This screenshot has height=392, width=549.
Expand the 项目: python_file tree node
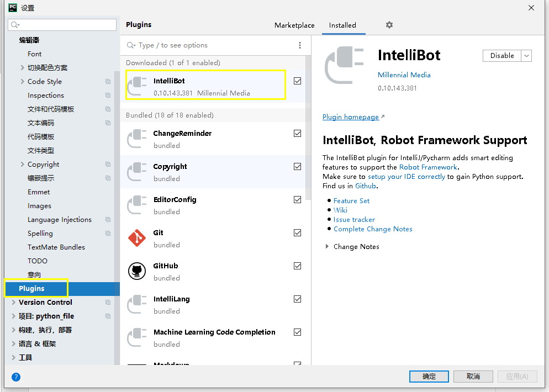point(13,316)
